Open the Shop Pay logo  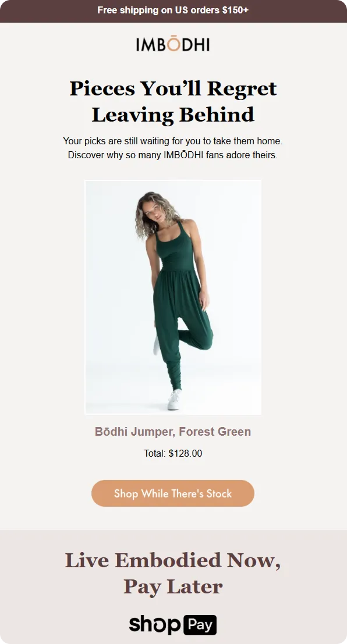[173, 625]
